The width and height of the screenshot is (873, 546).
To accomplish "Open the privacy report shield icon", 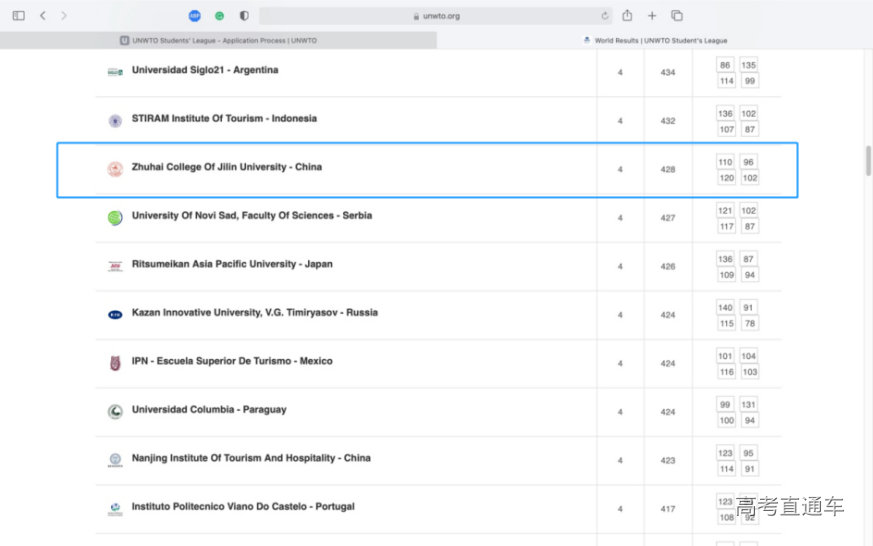I will (x=244, y=16).
